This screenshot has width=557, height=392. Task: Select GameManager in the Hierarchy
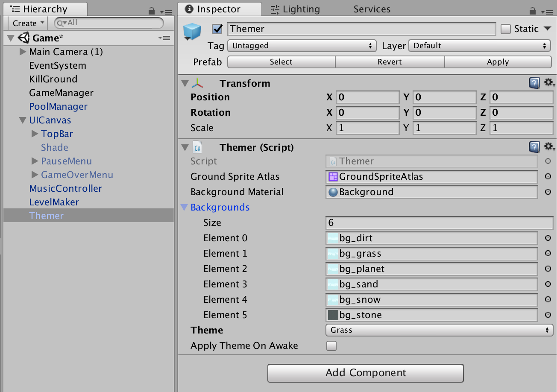pyautogui.click(x=61, y=93)
